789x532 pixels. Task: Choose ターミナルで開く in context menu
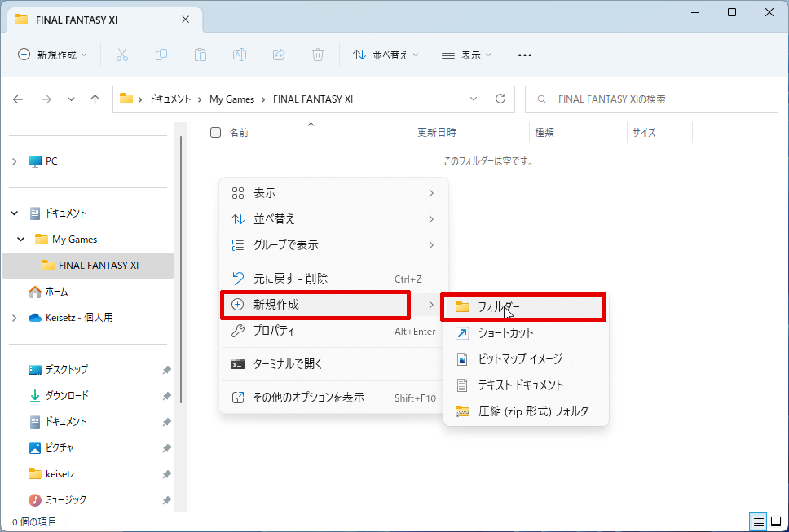click(333, 364)
